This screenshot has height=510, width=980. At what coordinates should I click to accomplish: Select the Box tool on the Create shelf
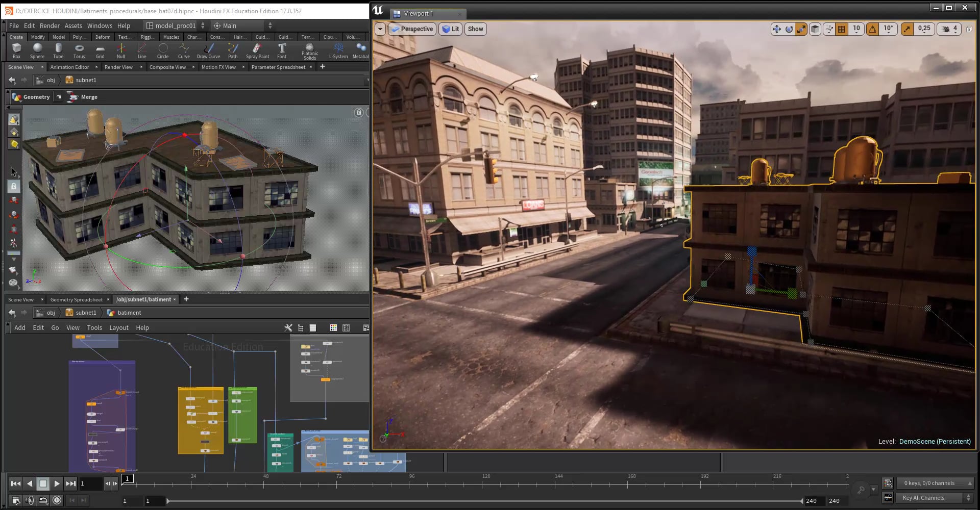pyautogui.click(x=16, y=50)
